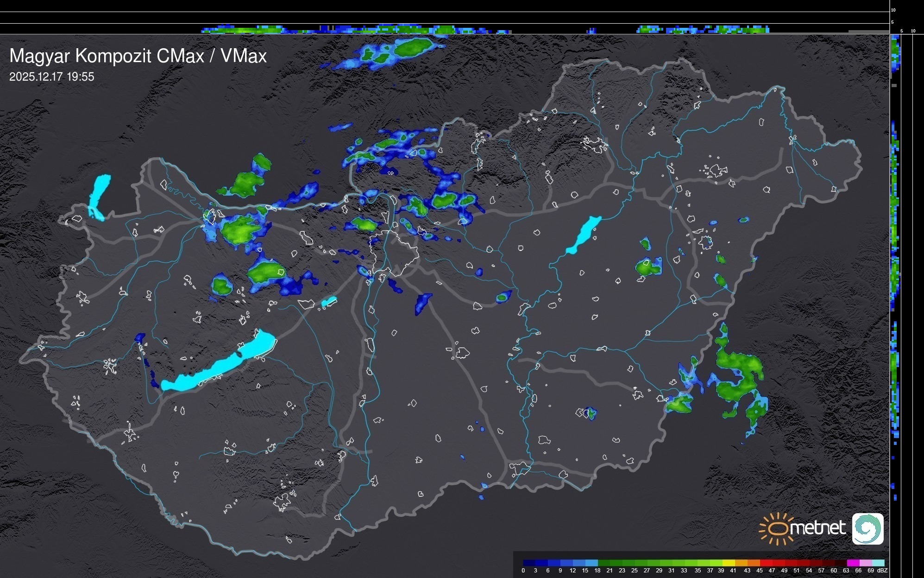Click the dBZ unit label in legend
The height and width of the screenshot is (578, 924).
pyautogui.click(x=882, y=571)
